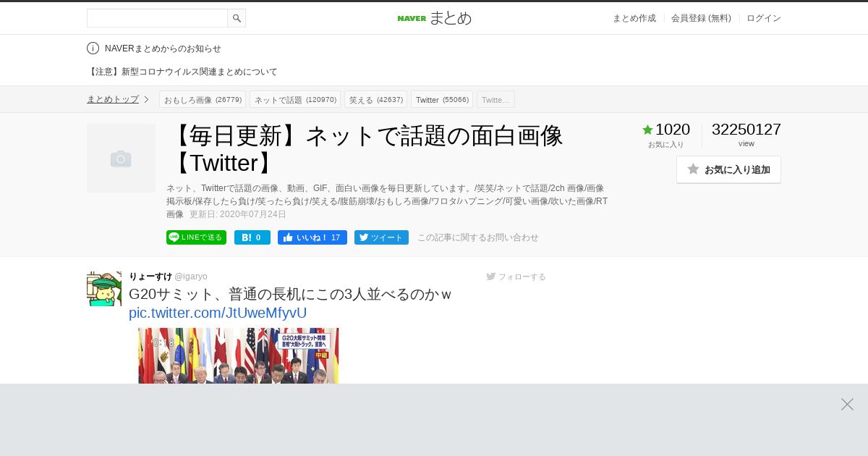Open the 新型コロナウイルス関連まとめ notice
Screen dimensions: 868x456
coord(182,72)
